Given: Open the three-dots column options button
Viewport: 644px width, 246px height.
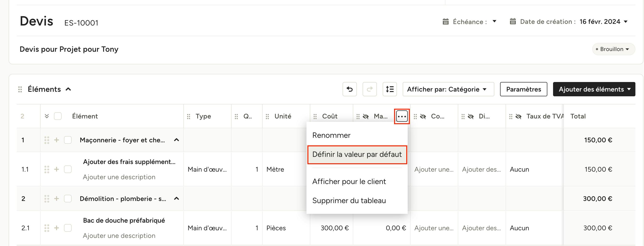Looking at the screenshot, I should point(402,116).
